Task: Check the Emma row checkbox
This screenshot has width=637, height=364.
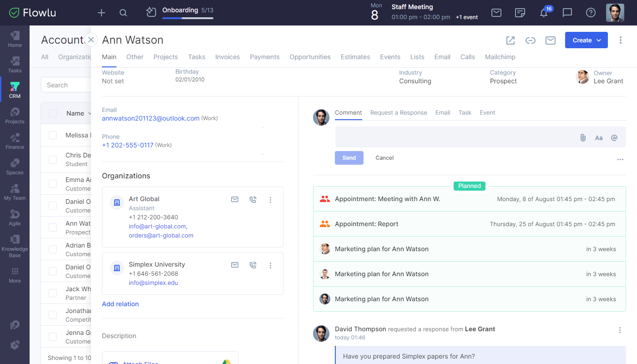Action: pyautogui.click(x=53, y=184)
